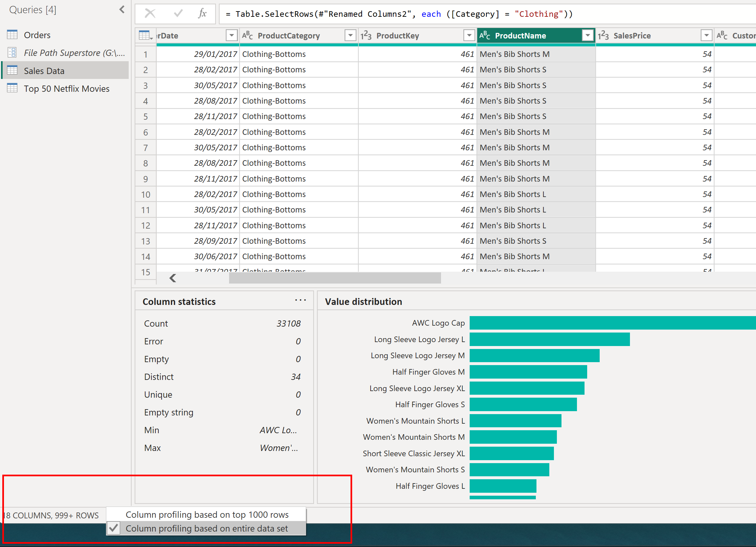The height and width of the screenshot is (547, 756).
Task: Choose column profiling based on top 1000 rows
Action: (x=207, y=514)
